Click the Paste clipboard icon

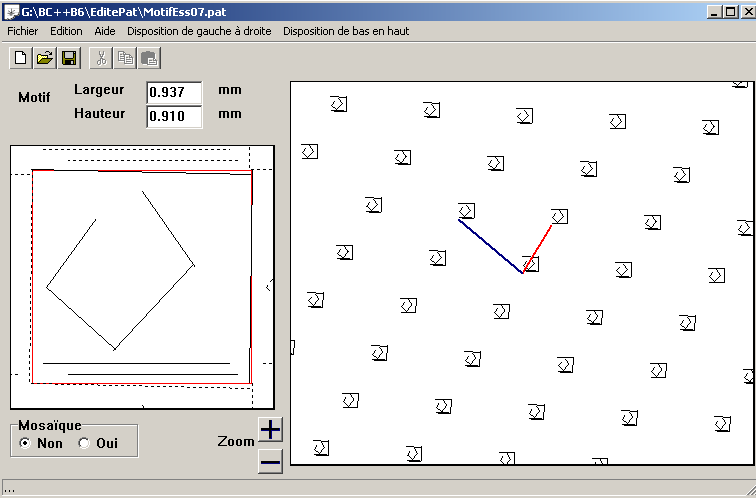tap(149, 58)
